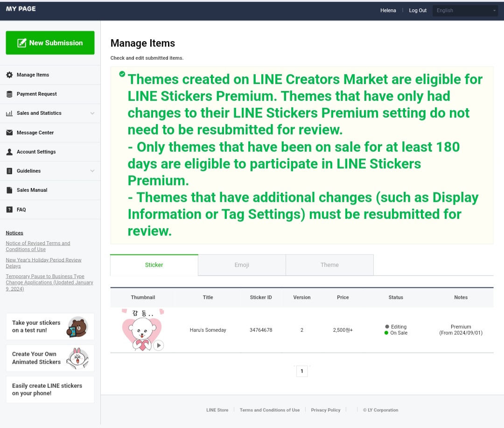Image resolution: width=504 pixels, height=428 pixels.
Task: Click the Log Out link
Action: pyautogui.click(x=418, y=10)
